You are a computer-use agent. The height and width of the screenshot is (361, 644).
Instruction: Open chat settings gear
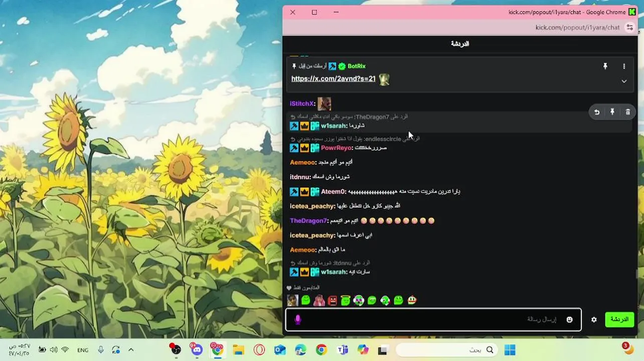tap(594, 319)
